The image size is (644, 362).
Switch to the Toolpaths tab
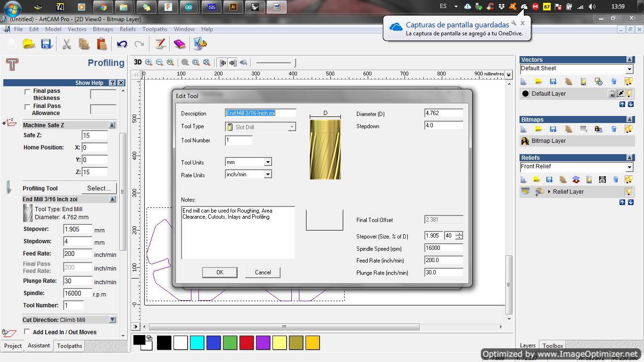69,346
